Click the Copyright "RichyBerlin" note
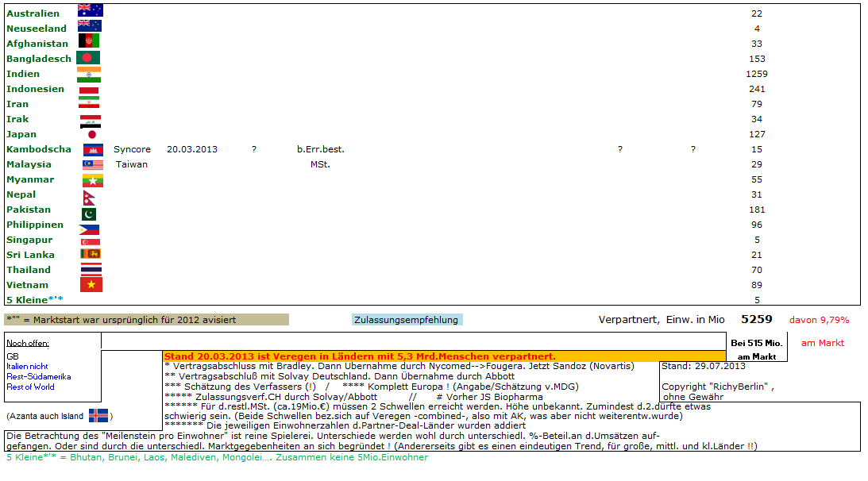The width and height of the screenshot is (868, 481). click(718, 391)
